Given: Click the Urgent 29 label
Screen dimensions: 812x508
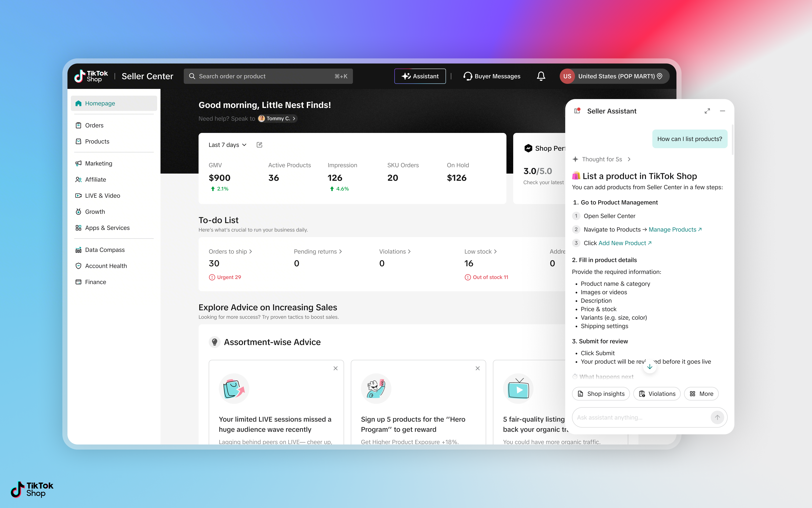Looking at the screenshot, I should [229, 277].
